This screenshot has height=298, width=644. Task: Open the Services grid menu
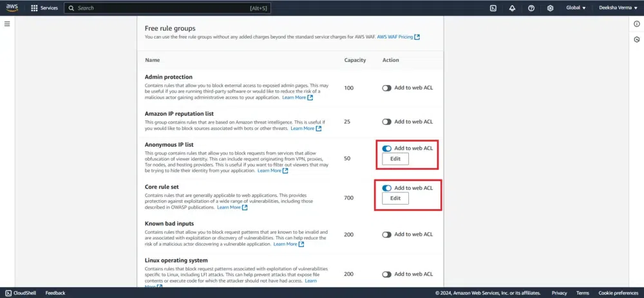(x=44, y=8)
